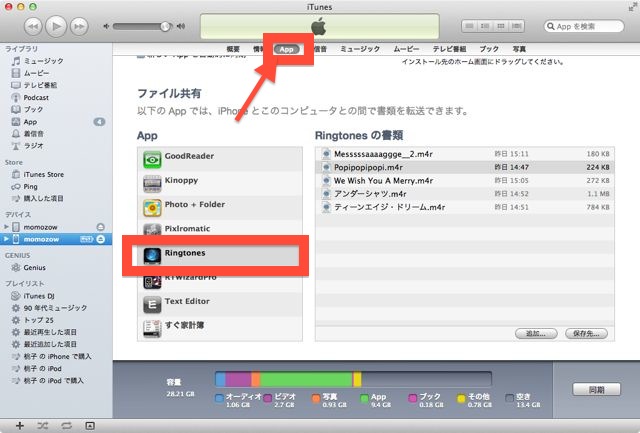Switch to Cover Flow view button
This screenshot has height=433, width=640.
click(516, 27)
